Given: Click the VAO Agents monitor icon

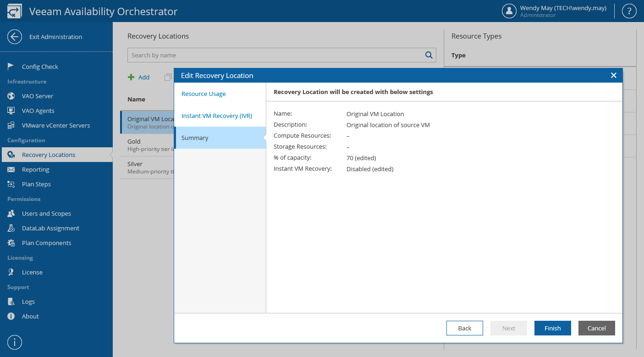Looking at the screenshot, I should click(11, 111).
